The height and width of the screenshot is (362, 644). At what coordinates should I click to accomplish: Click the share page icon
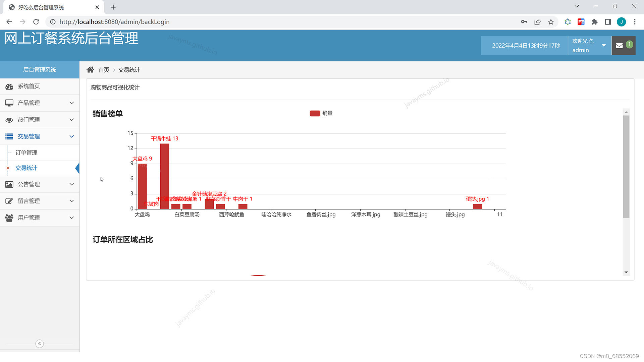coord(537,22)
